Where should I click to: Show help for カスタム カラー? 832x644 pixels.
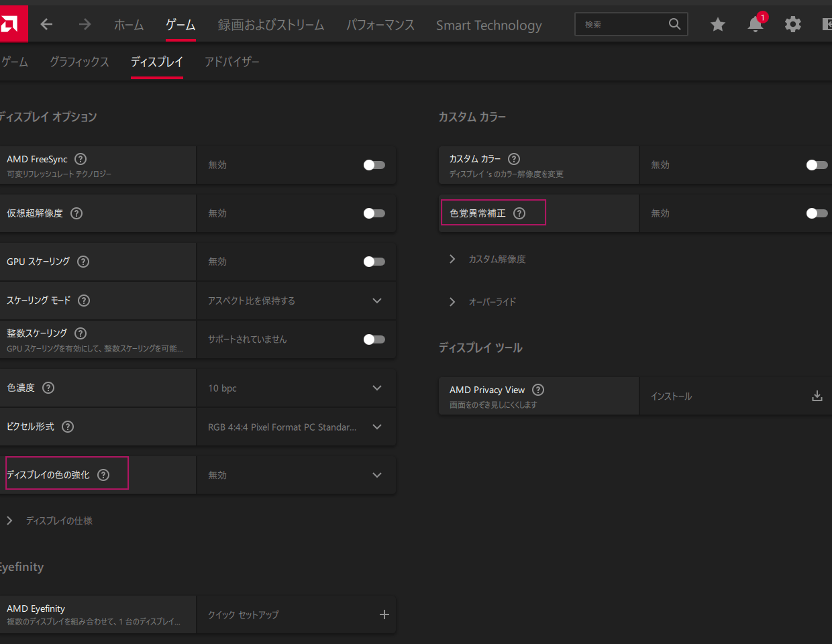tap(514, 159)
